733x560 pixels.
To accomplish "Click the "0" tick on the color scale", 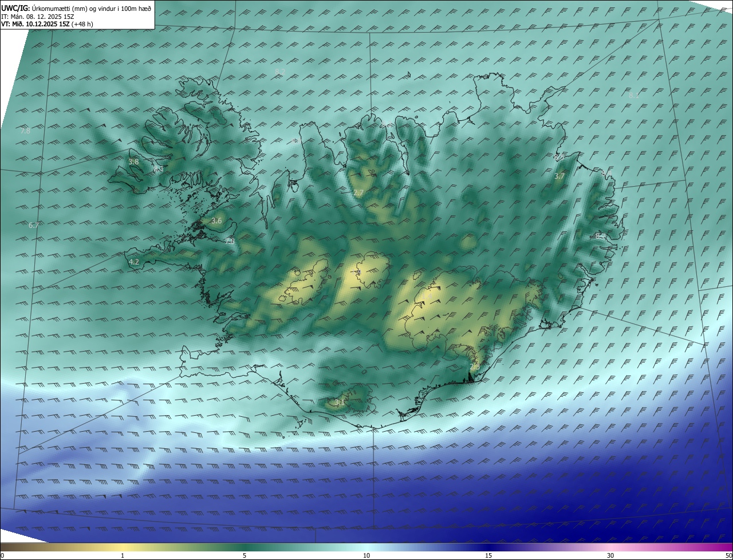I will pos(2,555).
